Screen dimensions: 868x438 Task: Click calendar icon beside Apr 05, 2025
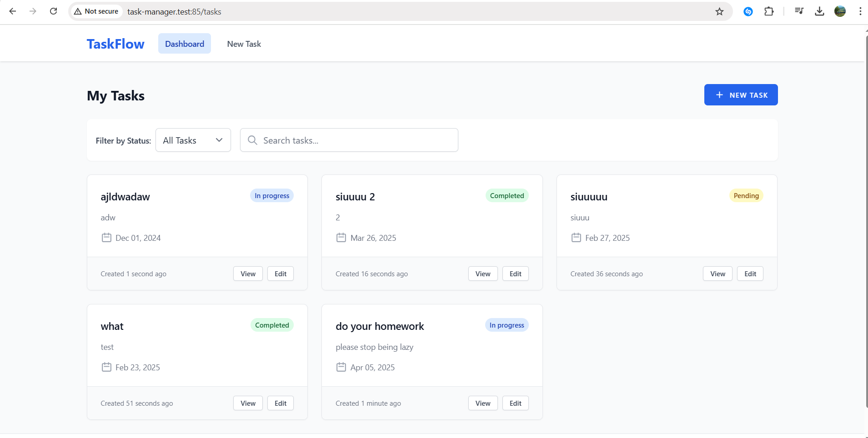(x=341, y=367)
